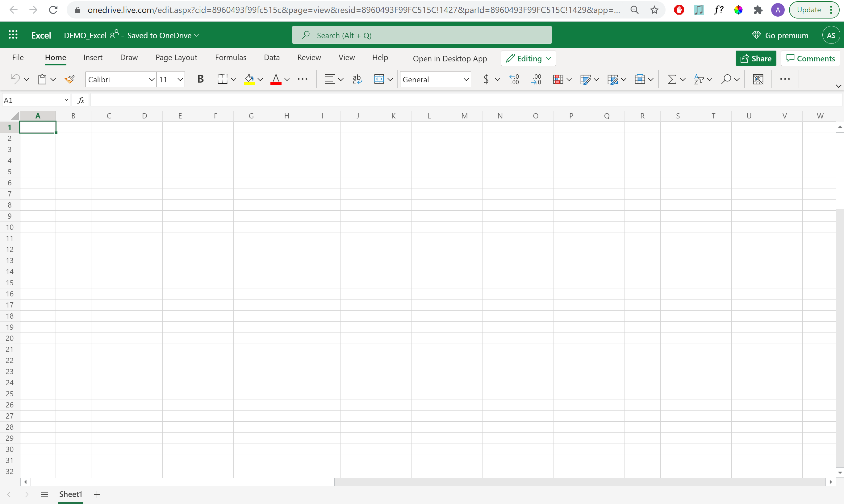Click the Paste clipboard icon
The image size is (844, 504).
pos(42,79)
